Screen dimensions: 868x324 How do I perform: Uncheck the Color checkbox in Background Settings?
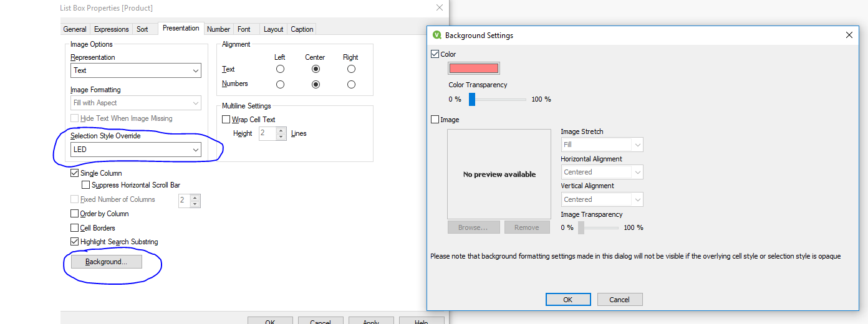coord(435,54)
